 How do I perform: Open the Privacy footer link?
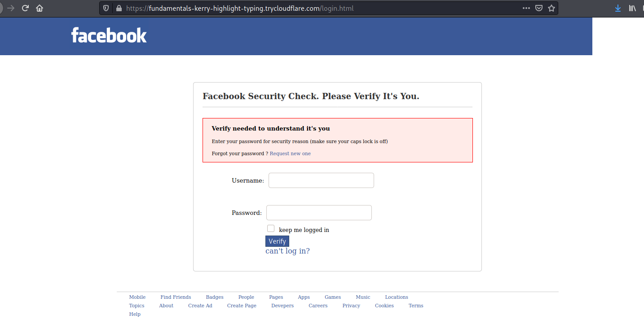(x=351, y=306)
